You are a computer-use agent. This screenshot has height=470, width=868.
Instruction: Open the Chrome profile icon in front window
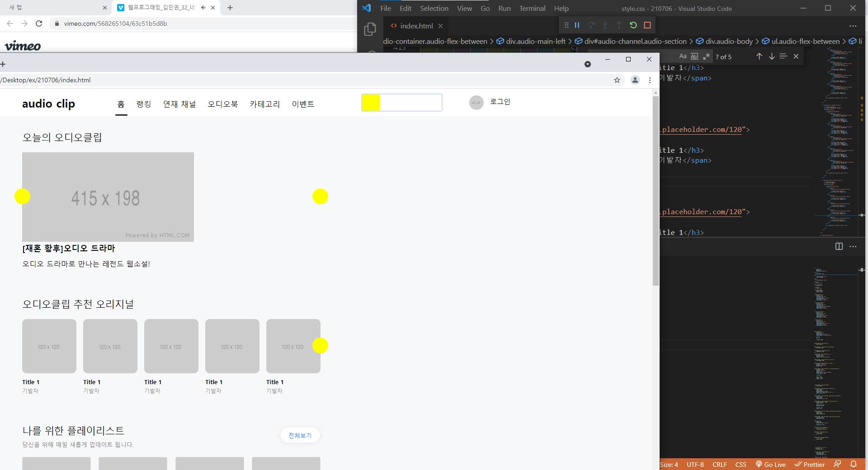pyautogui.click(x=635, y=80)
